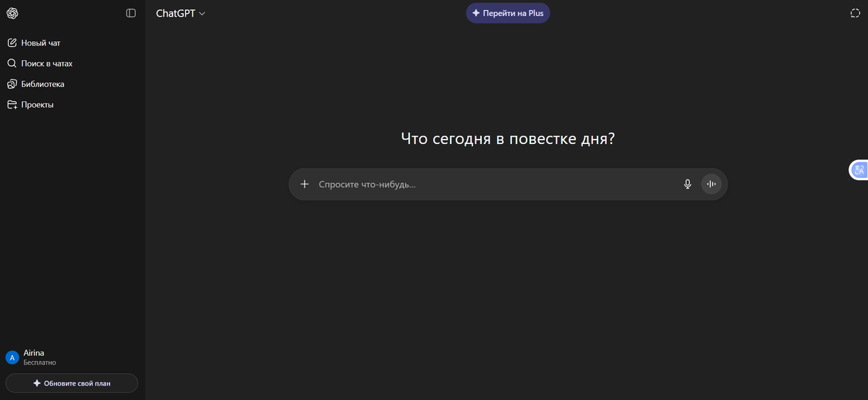Image resolution: width=868 pixels, height=400 pixels.
Task: Start voice mode with the waveform icon
Action: coord(712,184)
